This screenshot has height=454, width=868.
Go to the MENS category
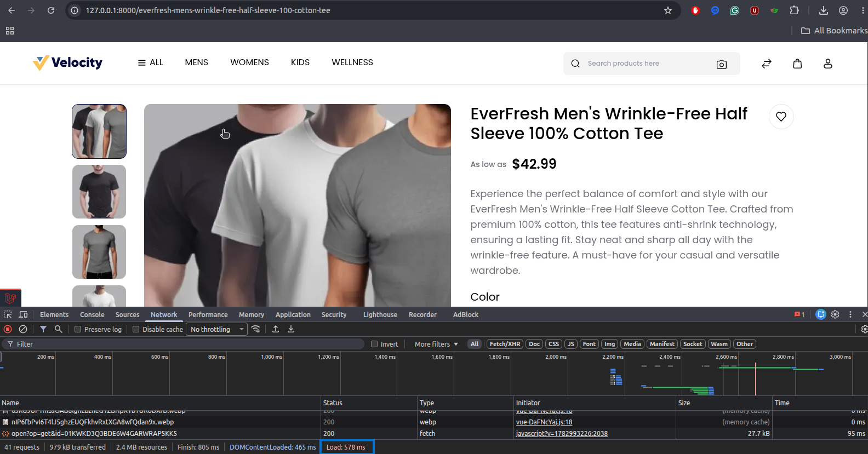point(197,62)
